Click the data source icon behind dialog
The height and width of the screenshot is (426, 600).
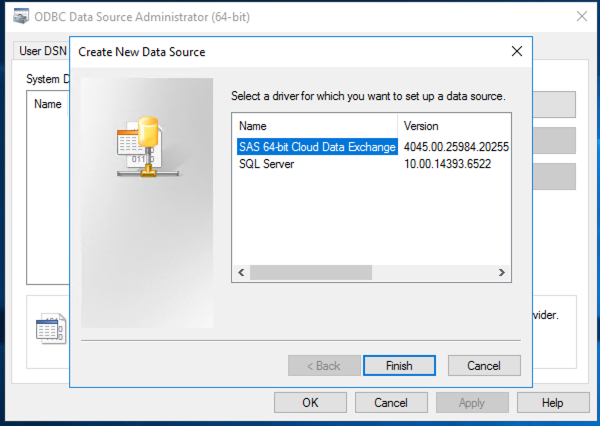tap(50, 327)
